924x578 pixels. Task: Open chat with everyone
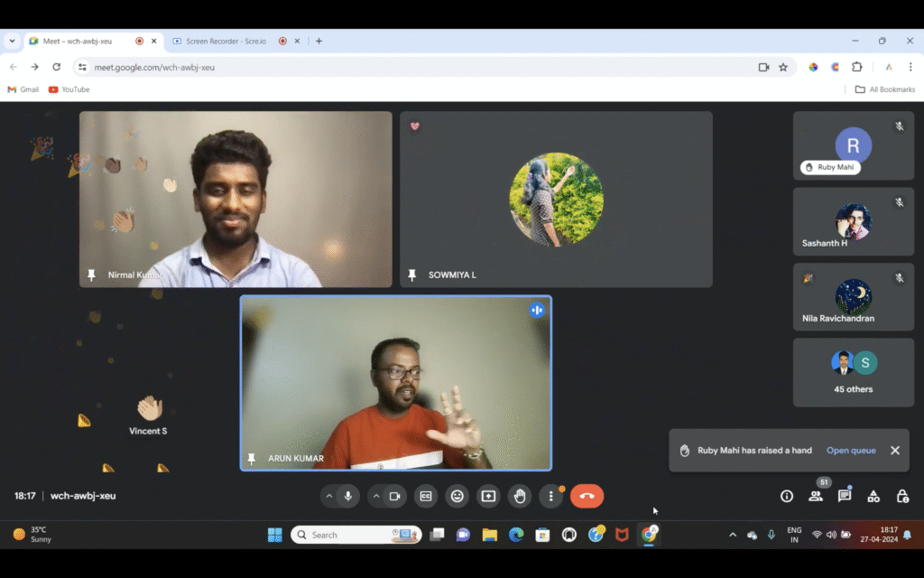coord(845,496)
